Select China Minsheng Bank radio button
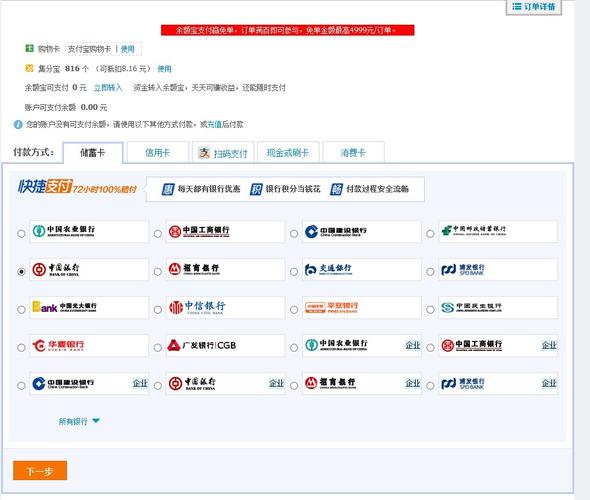Image resolution: width=590 pixels, height=500 pixels. coord(430,310)
